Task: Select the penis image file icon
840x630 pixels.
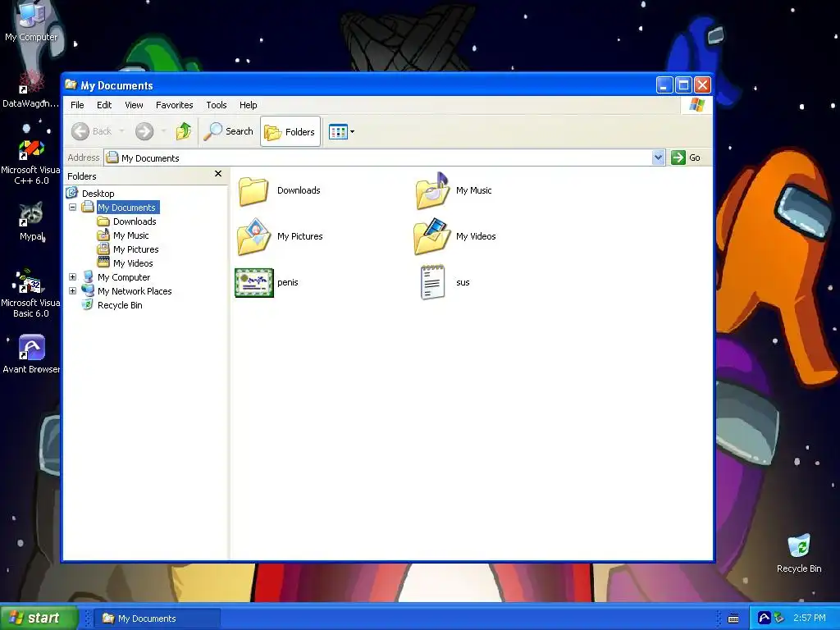Action: click(x=254, y=283)
